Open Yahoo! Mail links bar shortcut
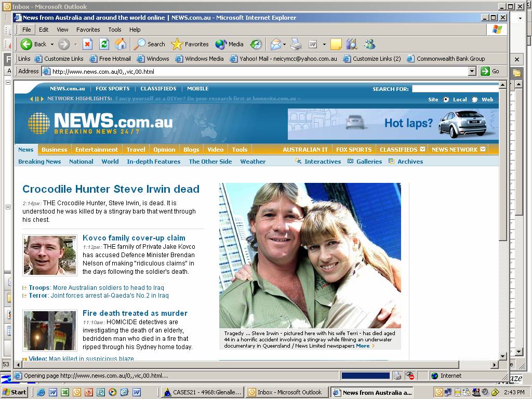This screenshot has height=399, width=532. (x=283, y=59)
